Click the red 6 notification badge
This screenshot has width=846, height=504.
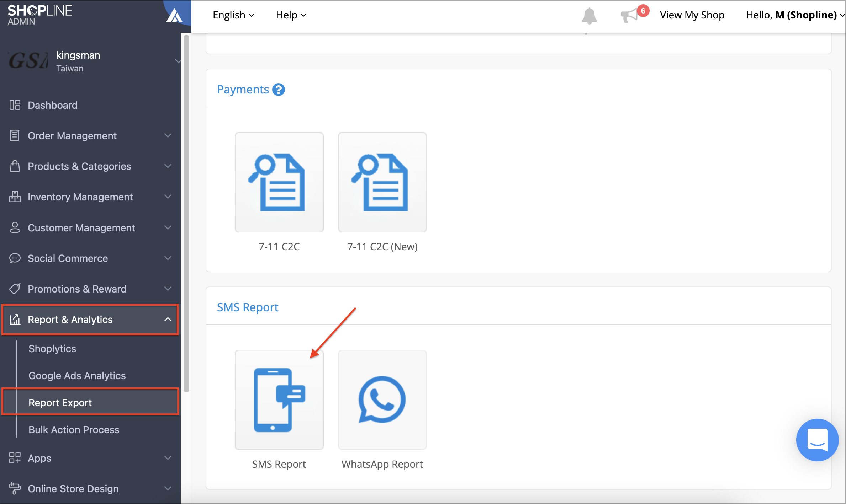coord(643,11)
